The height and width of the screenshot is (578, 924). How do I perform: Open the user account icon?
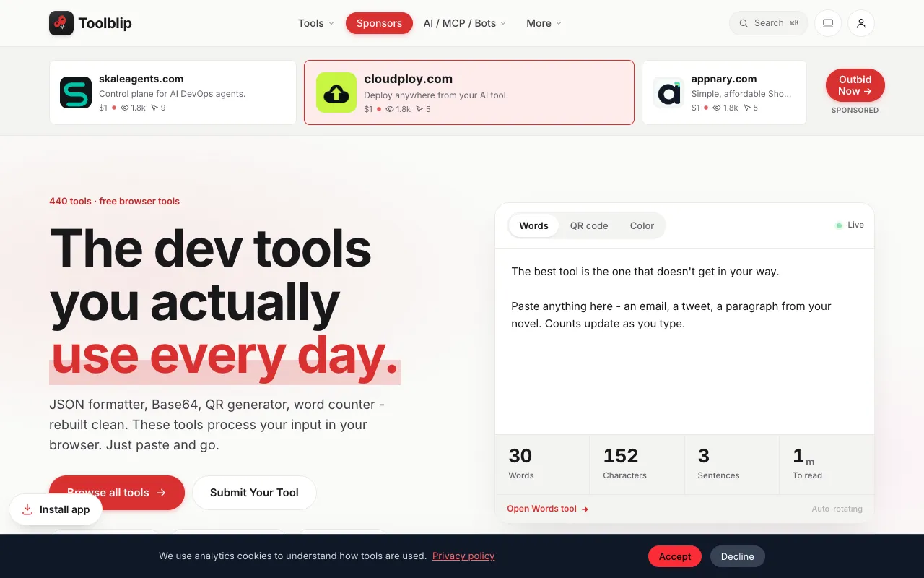coord(861,23)
